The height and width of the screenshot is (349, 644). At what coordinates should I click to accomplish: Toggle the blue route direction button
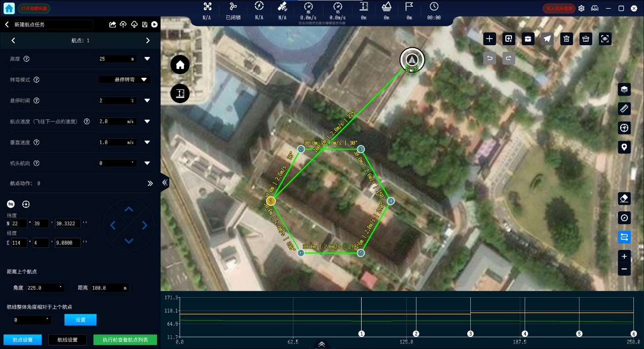[624, 237]
